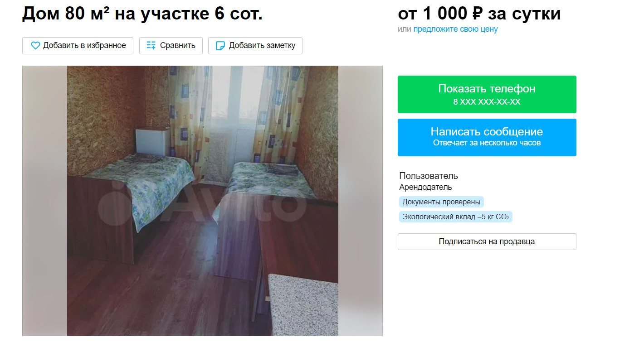
Task: Open 'Экологический вклад –5 кг CO₂' badge
Action: pos(456,217)
